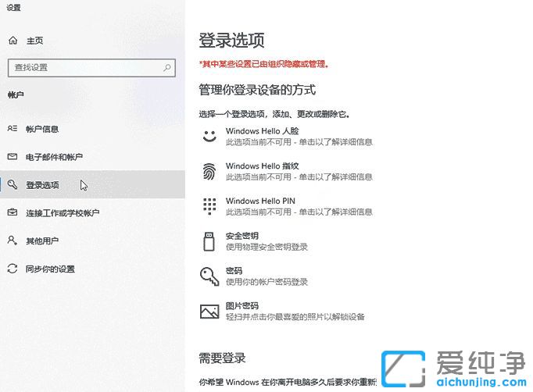
Task: Open 电子邮件和帐户 settings page
Action: 54,157
